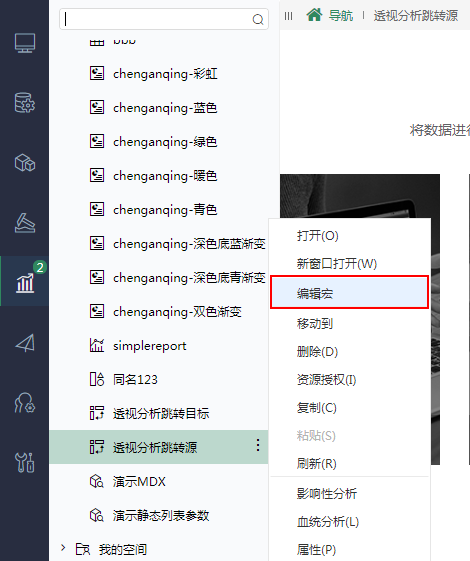Open the monitor display sidebar icon
Viewport: 470px width, 561px height.
[25, 43]
